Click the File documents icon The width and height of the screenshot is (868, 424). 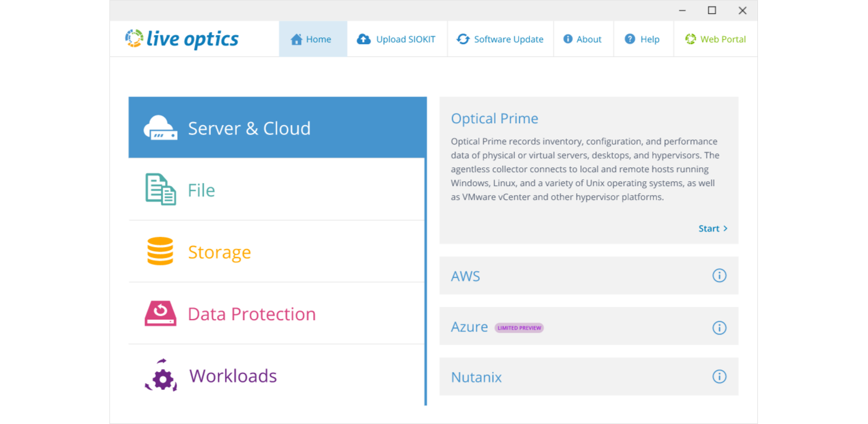pos(160,190)
